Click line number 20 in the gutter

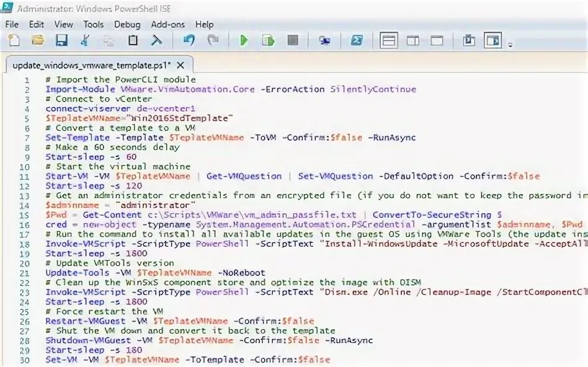point(25,263)
